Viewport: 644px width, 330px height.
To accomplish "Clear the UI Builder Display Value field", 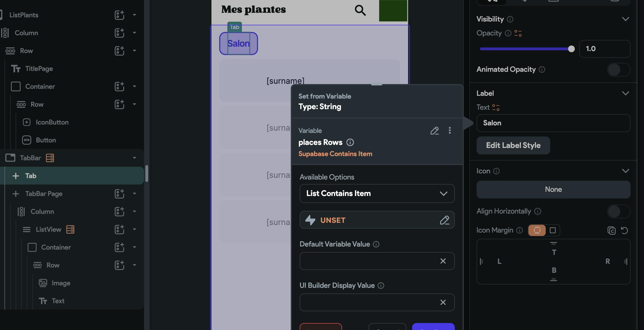I will 443,302.
